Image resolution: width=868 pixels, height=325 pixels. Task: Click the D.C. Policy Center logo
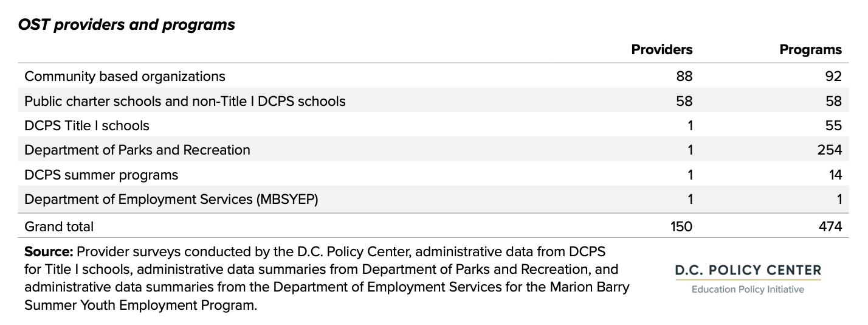748,279
